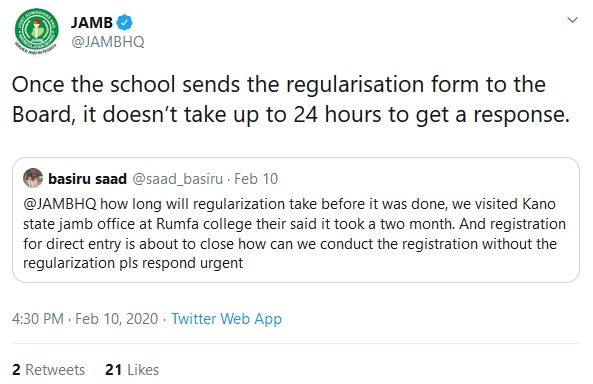Click the word 'regularisation' in JAMB's tweet

tap(355, 85)
